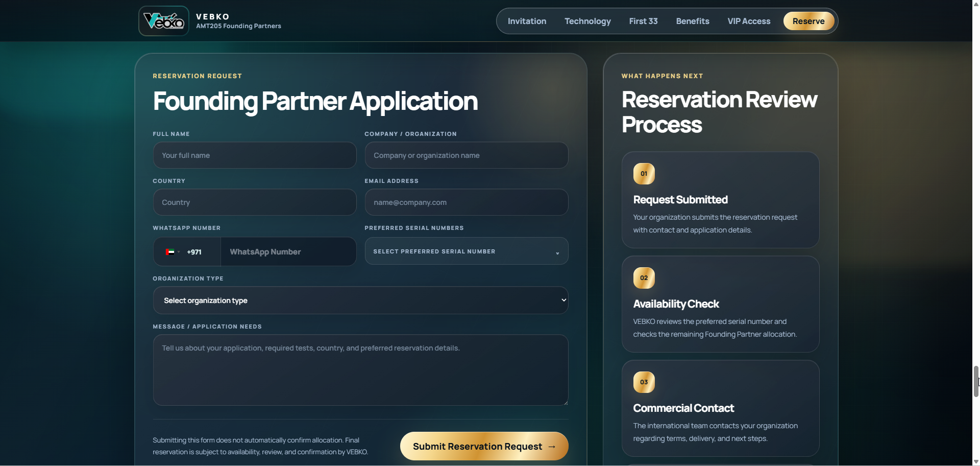Click the gold 01 step badge

pos(644,174)
